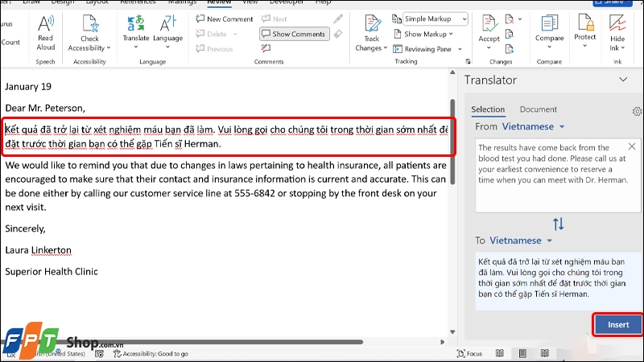
Task: Open the Help ribbon tab
Action: [x=323, y=2]
